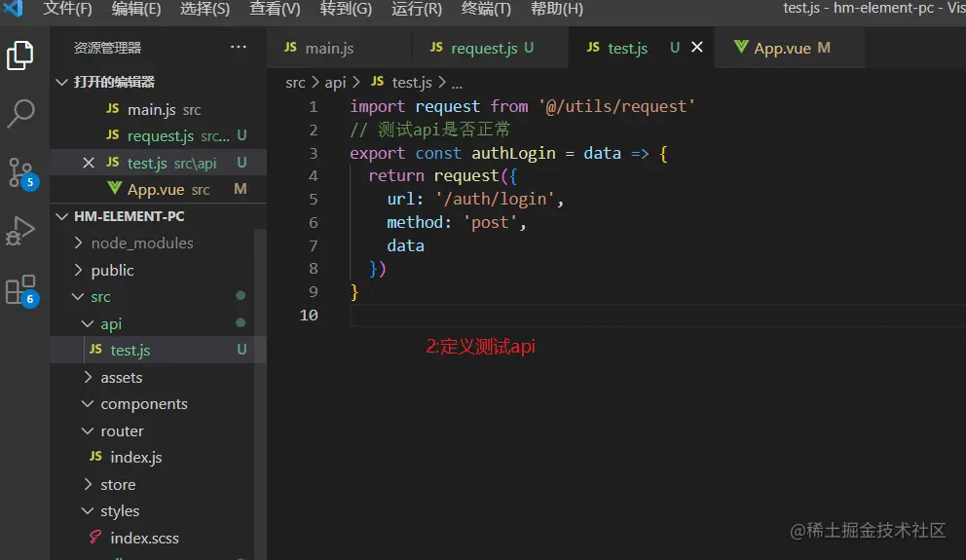Click the JS icon beside test.js in breadcrumb
966x560 pixels.
pos(378,81)
